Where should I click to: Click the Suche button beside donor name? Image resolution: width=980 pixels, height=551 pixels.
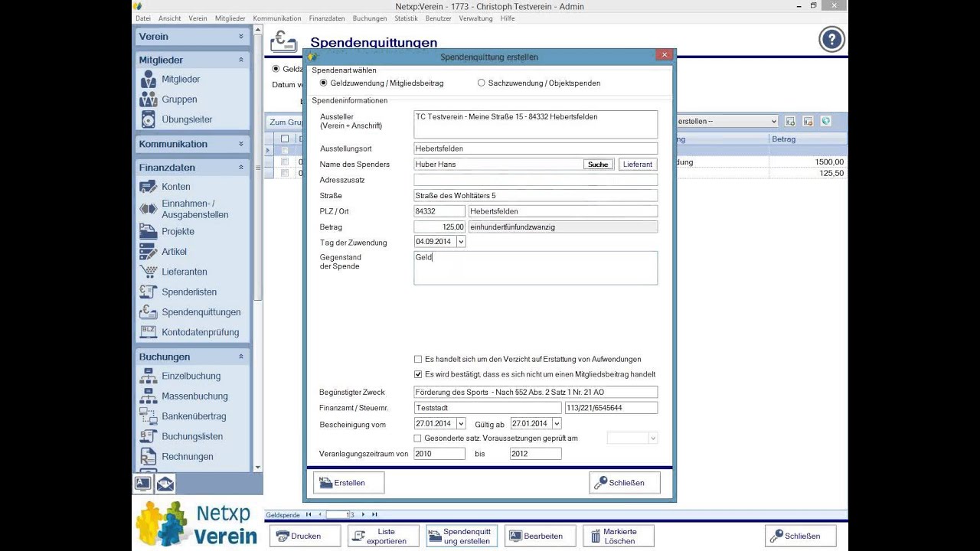point(598,165)
